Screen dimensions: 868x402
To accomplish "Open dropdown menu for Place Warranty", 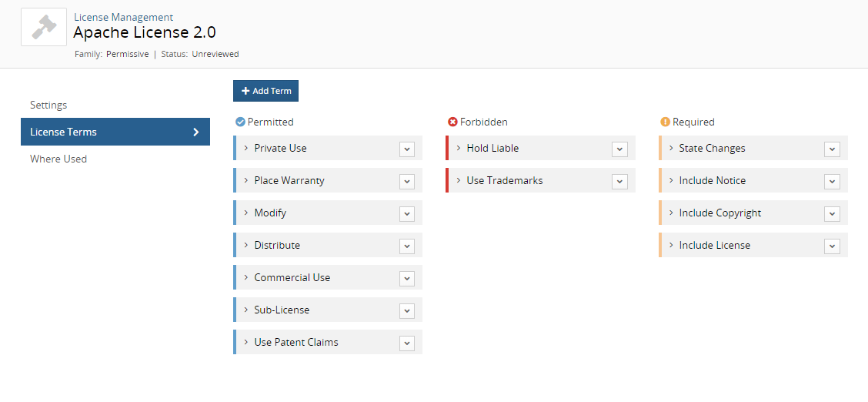I will point(407,181).
